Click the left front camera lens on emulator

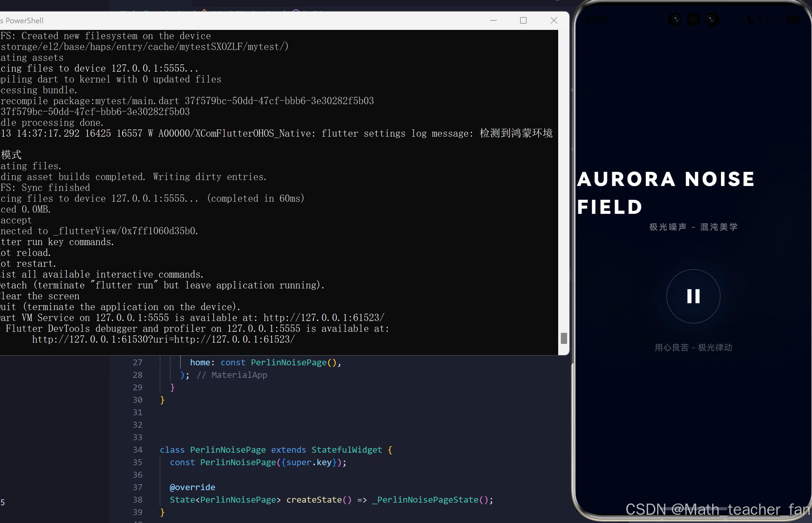pyautogui.click(x=675, y=19)
